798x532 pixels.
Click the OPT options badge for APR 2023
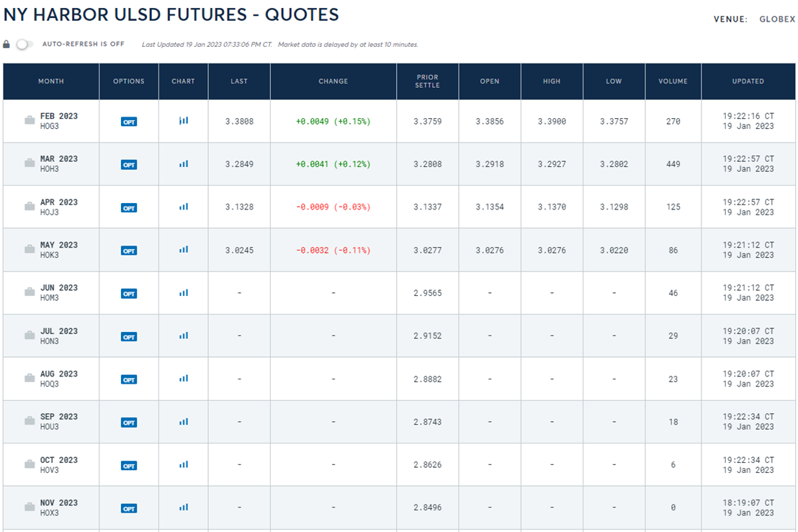tap(129, 207)
